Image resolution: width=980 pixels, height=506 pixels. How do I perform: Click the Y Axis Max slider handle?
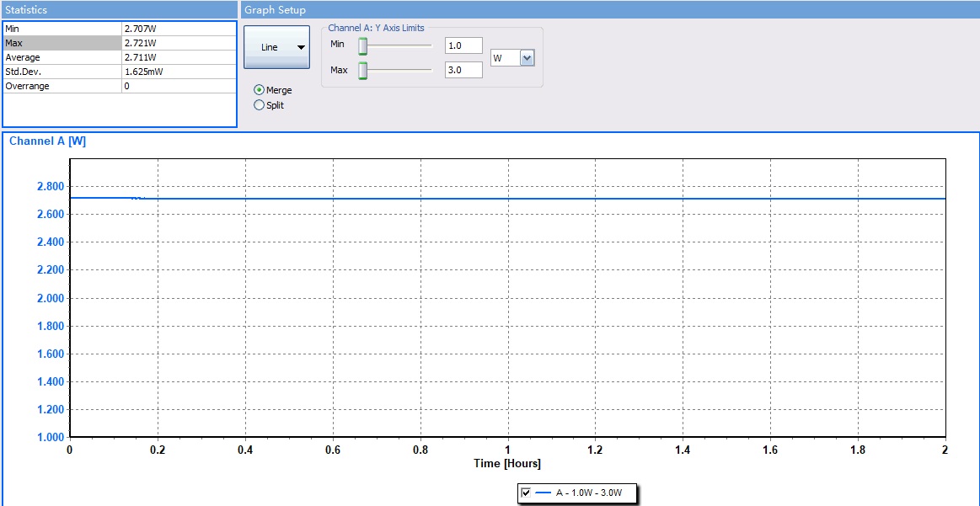pos(363,71)
